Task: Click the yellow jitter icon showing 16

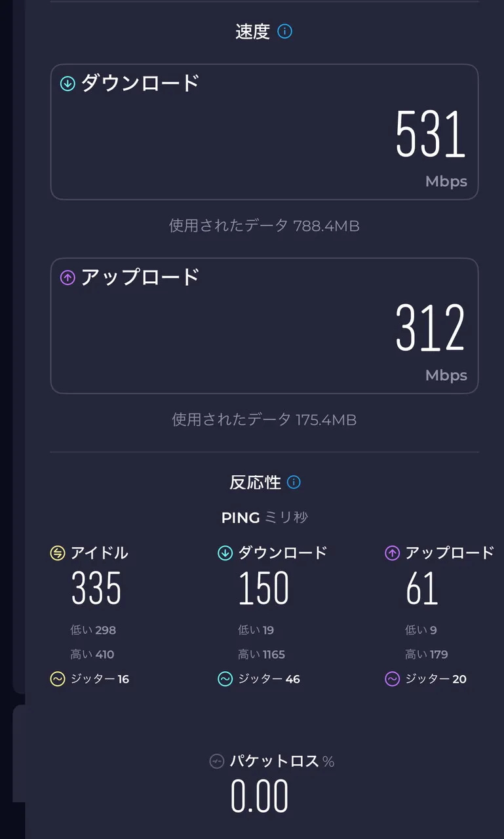Action: (58, 679)
